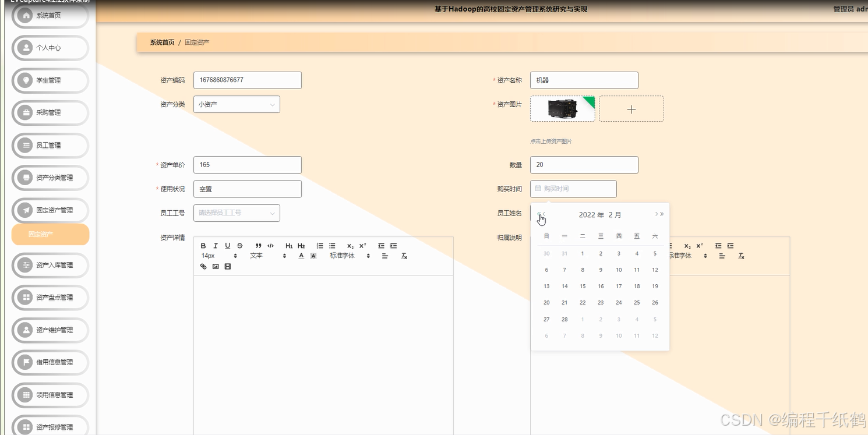Open 标准字体 font dropdown in 资产详情 editor
Viewport: 868px width, 435px height.
[350, 256]
